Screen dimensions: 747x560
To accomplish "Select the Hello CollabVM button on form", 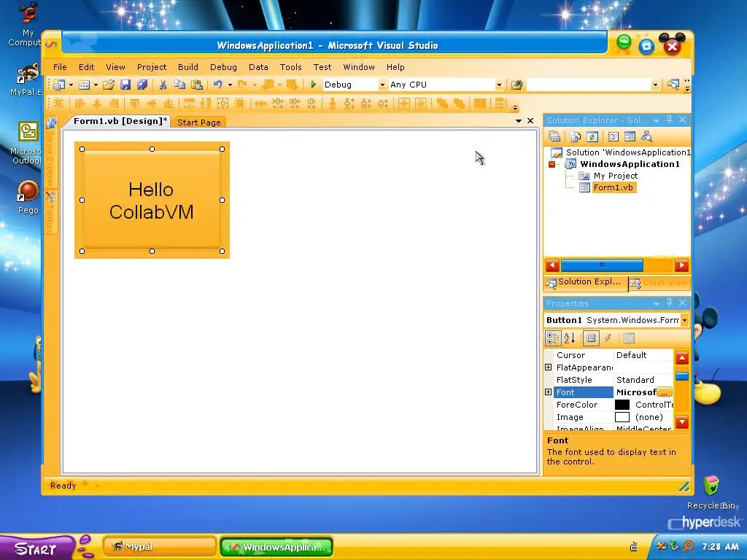I will [x=152, y=200].
